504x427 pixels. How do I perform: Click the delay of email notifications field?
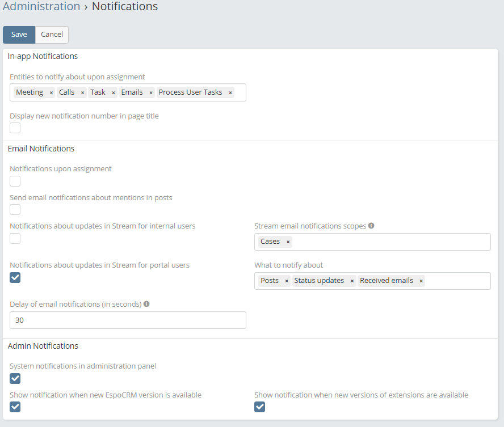tap(128, 320)
